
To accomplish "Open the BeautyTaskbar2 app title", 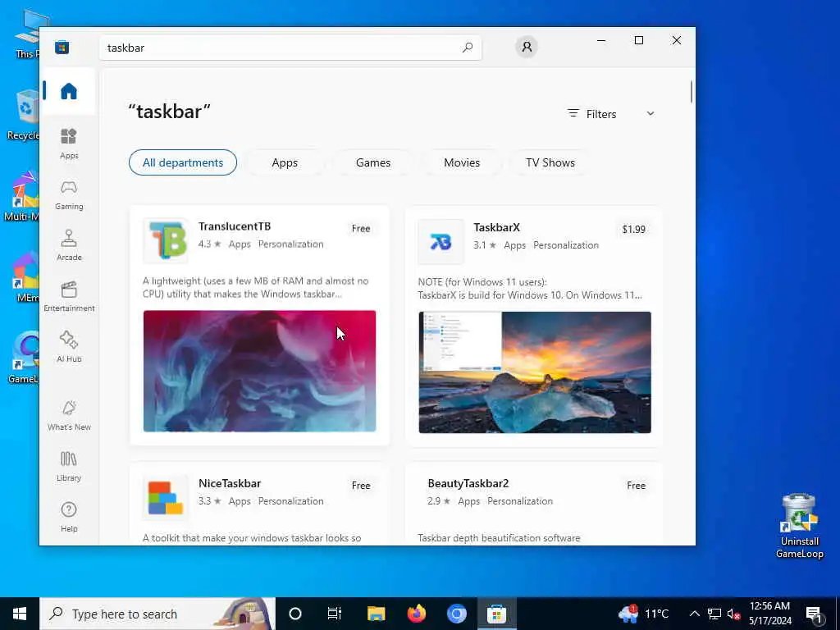I will 468,483.
